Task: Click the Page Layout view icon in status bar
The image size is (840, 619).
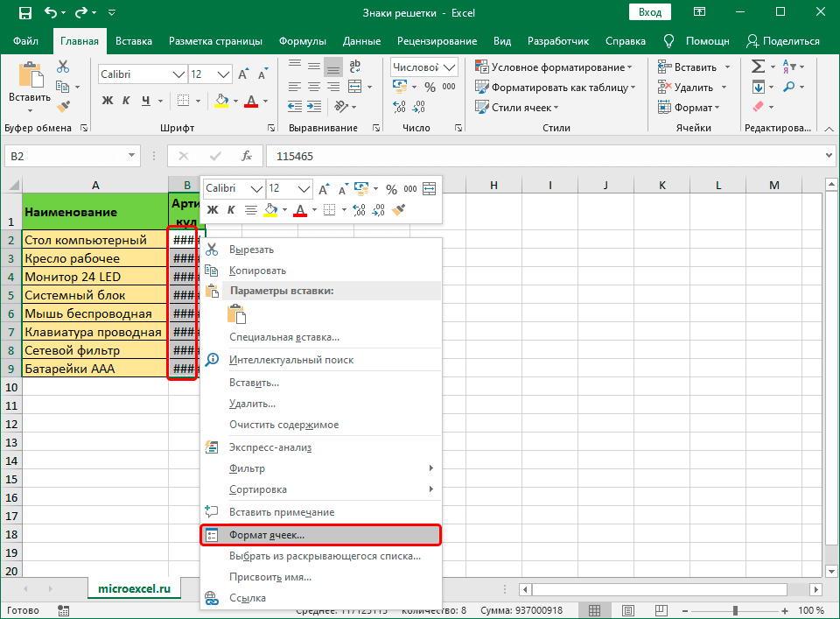Action: (x=628, y=610)
